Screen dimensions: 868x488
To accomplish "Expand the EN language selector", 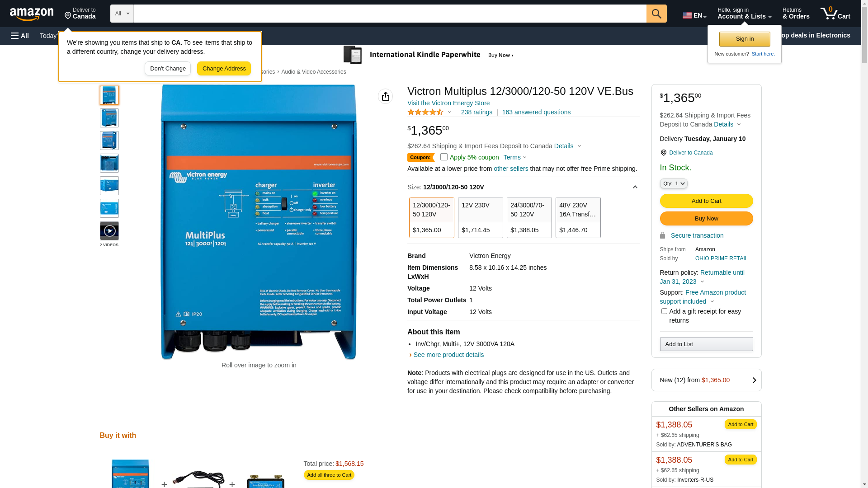I will point(694,15).
